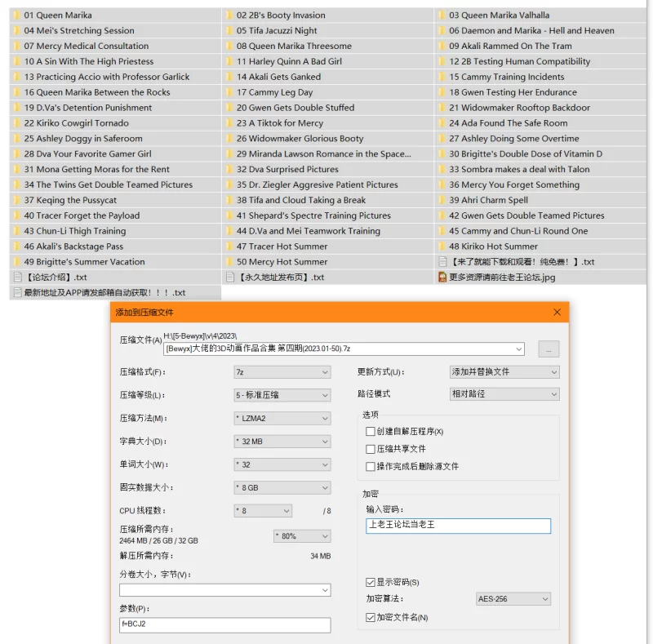Click text file icon for 【永久地址发布页】.txt

(x=230, y=278)
